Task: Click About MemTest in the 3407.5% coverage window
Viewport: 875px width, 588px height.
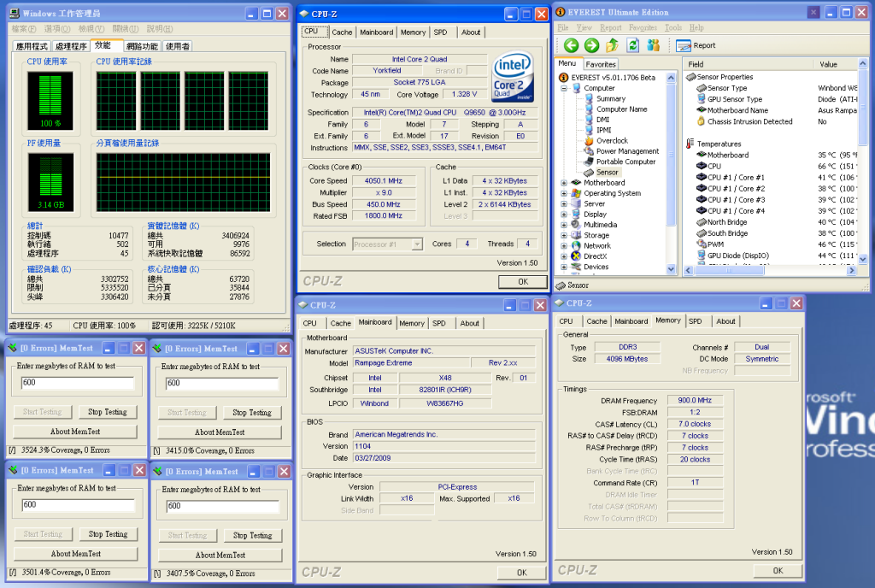Action: (x=220, y=555)
